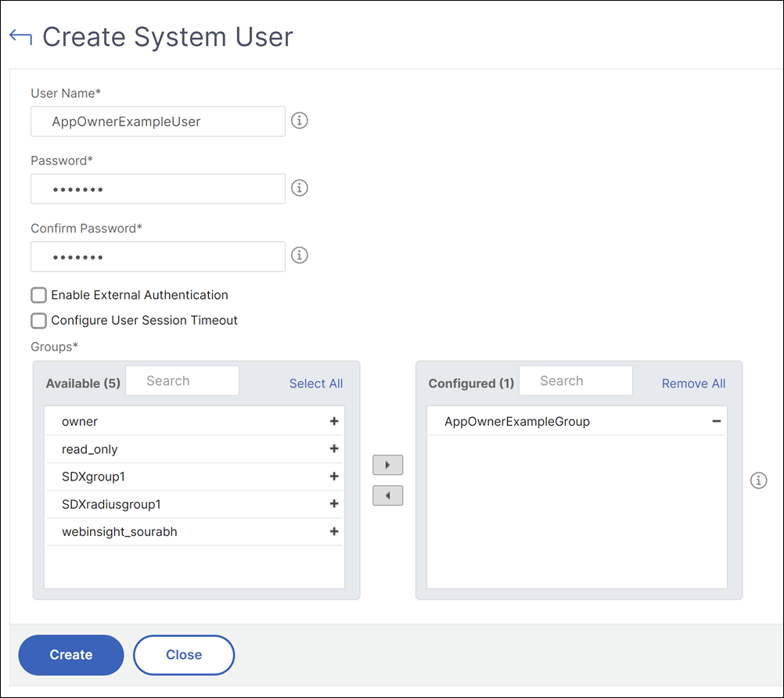784x698 pixels.
Task: Click the Confirm Password input field
Action: (158, 257)
